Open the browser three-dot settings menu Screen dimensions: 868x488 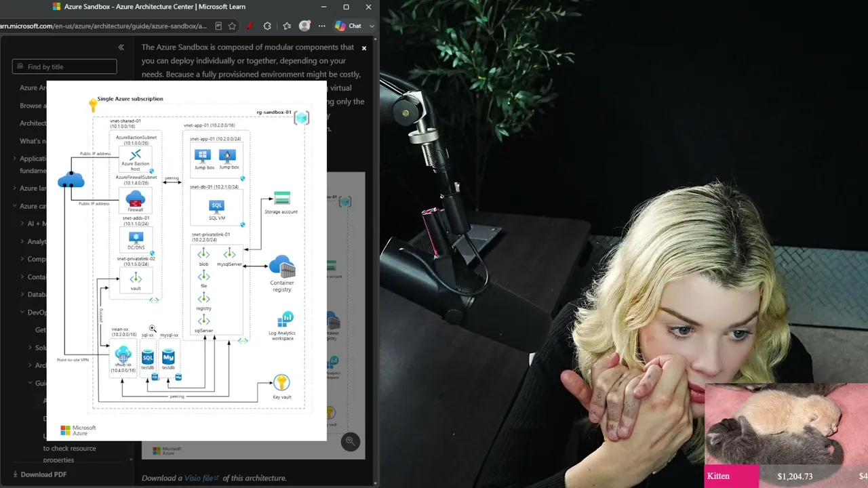321,26
